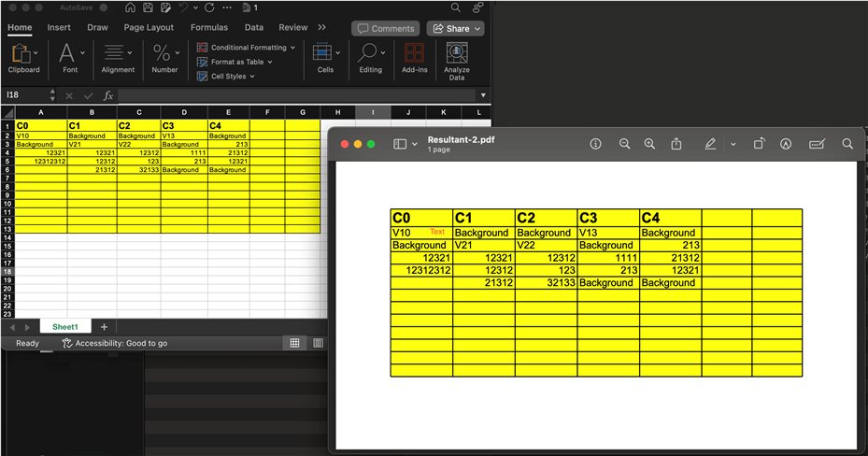Viewport: 868px width, 456px height.
Task: Switch to Normal view in status bar
Action: (294, 343)
